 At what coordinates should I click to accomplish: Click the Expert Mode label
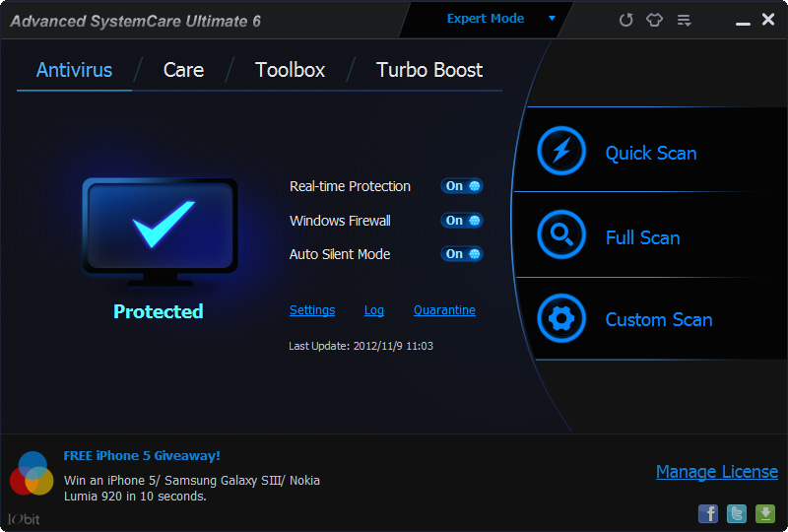point(486,19)
